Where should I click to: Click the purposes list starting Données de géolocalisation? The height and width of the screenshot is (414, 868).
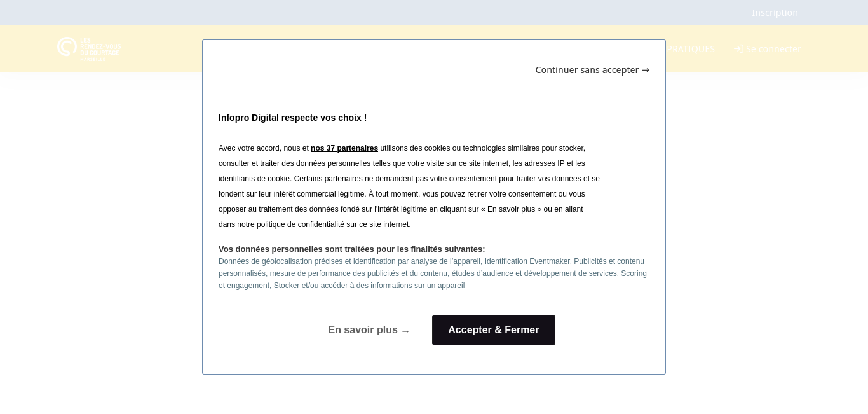[x=433, y=273]
